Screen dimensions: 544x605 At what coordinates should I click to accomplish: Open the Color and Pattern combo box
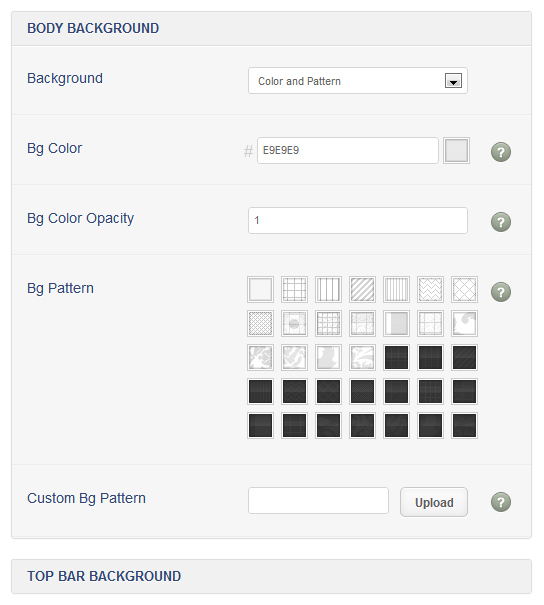click(358, 81)
